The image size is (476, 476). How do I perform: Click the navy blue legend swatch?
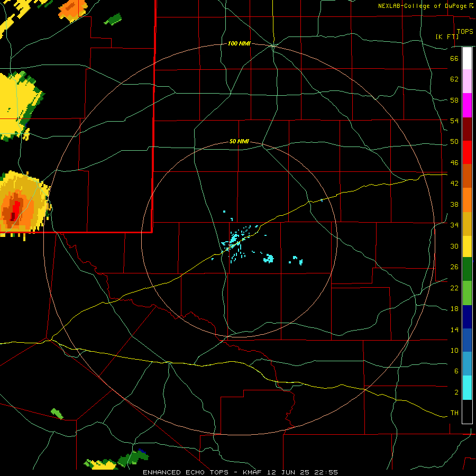pyautogui.click(x=467, y=317)
